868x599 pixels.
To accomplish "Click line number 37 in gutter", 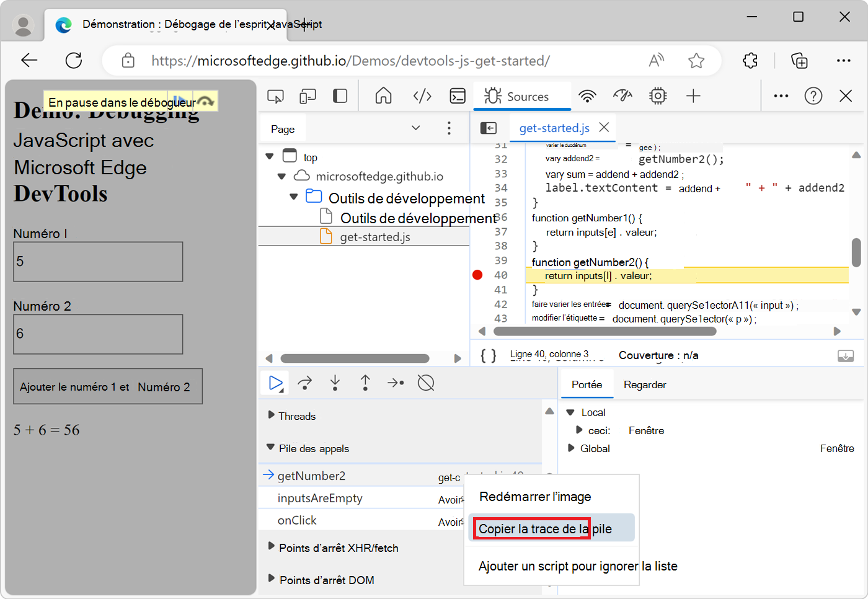I will coord(501,232).
